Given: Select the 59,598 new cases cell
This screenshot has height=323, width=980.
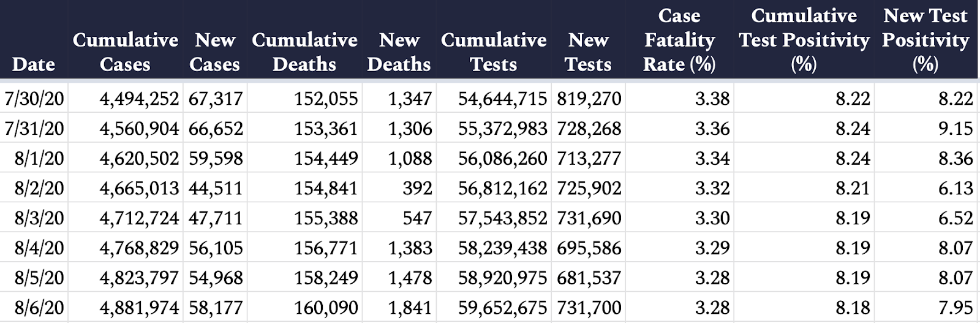Looking at the screenshot, I should tap(215, 158).
